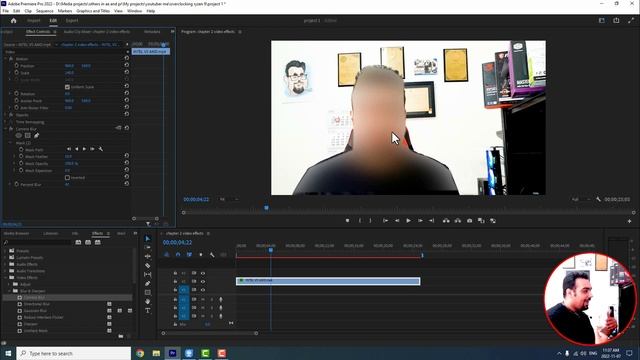The height and width of the screenshot is (360, 640).
Task: Toggle snap in timeline
Action: [178, 255]
